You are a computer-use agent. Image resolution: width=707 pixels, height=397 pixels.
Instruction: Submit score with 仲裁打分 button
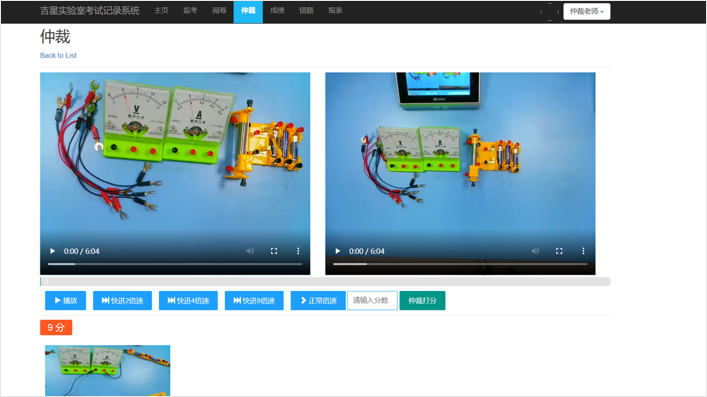click(422, 300)
